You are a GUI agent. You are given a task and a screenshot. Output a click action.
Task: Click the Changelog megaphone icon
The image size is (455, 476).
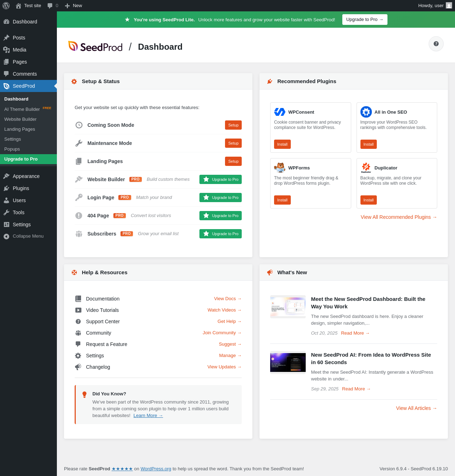[x=78, y=367]
